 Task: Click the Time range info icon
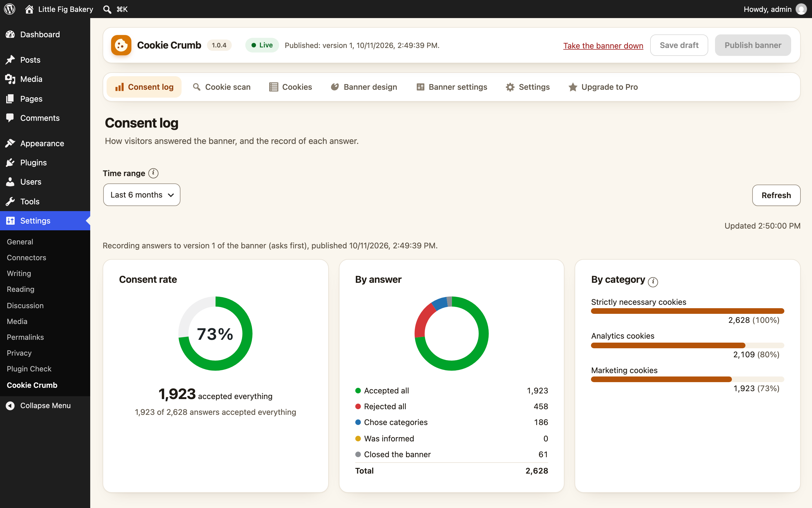pos(153,173)
